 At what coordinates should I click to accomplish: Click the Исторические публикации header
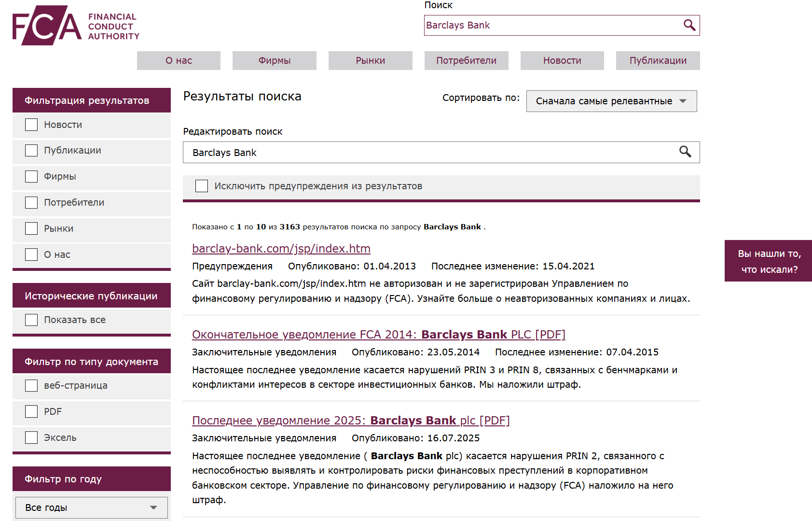pyautogui.click(x=92, y=296)
